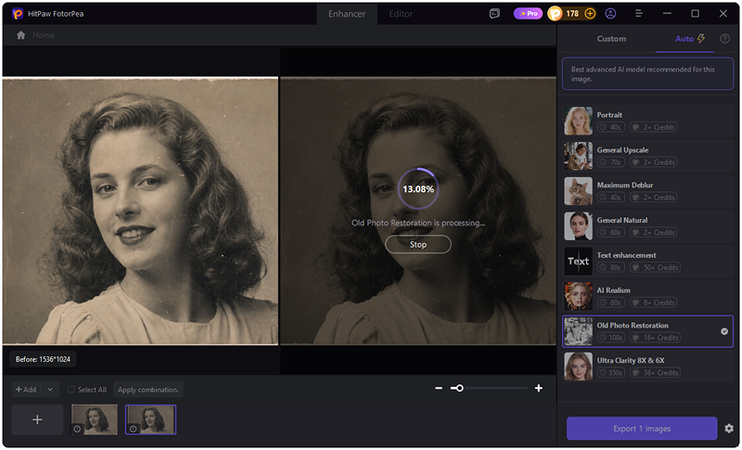Open export settings gear icon
Viewport: 742px width, 450px height.
click(x=729, y=429)
